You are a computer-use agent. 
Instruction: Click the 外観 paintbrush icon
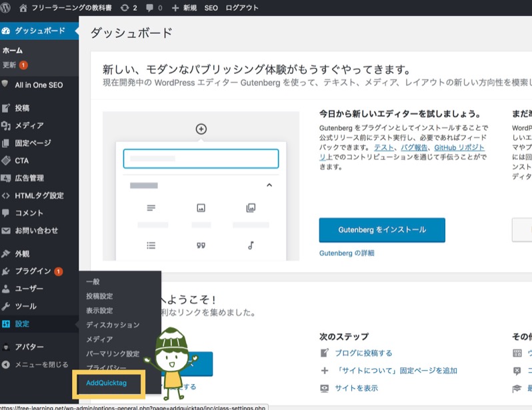pyautogui.click(x=5, y=253)
